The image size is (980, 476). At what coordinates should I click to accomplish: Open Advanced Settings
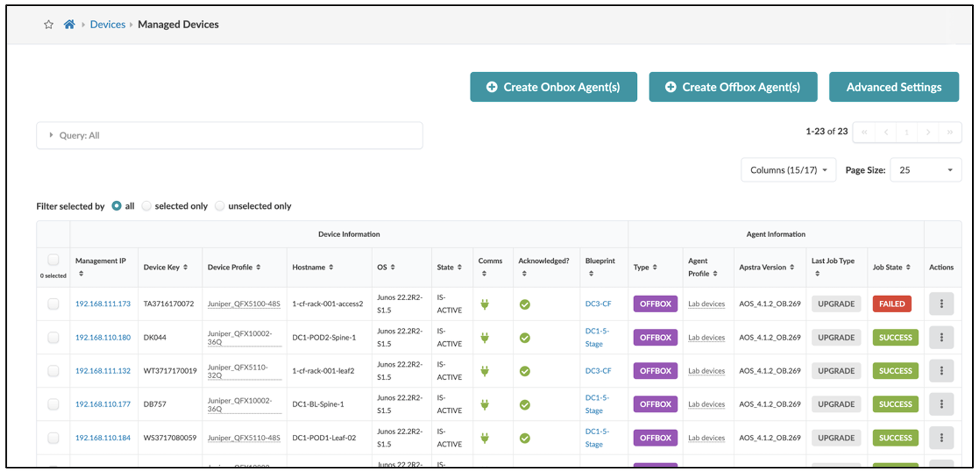coord(894,87)
